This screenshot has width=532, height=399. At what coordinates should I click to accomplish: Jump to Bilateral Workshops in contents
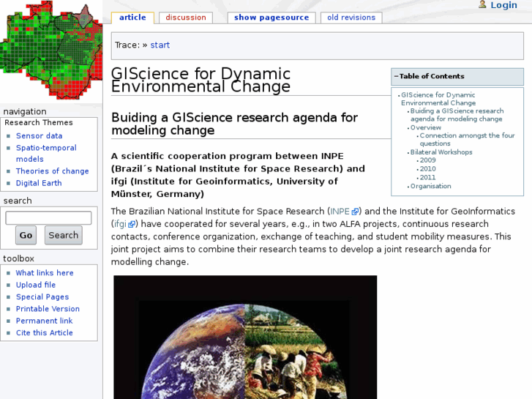(x=441, y=152)
